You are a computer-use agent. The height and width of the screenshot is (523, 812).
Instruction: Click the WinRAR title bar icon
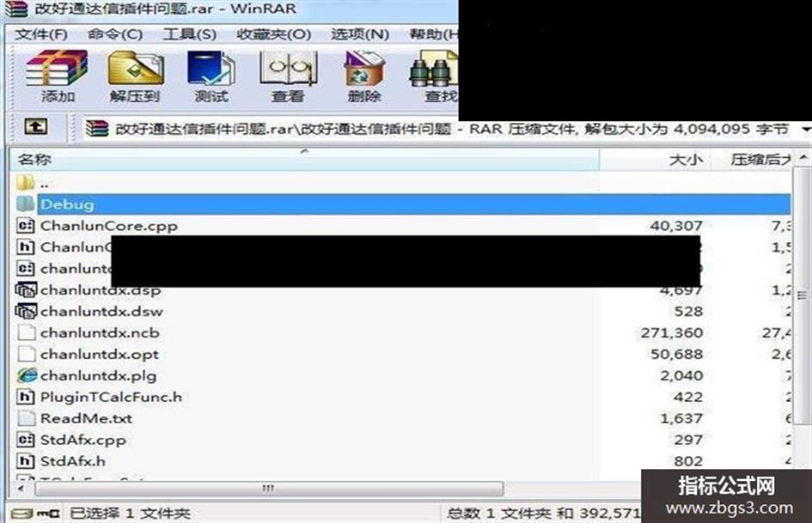[x=15, y=9]
